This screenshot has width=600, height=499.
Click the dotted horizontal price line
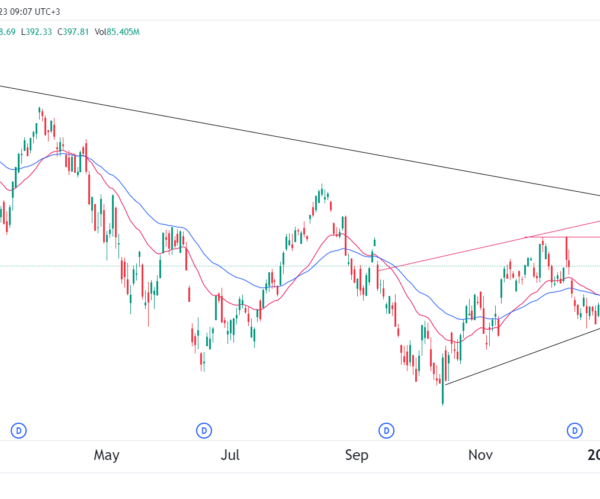[x=60, y=266]
